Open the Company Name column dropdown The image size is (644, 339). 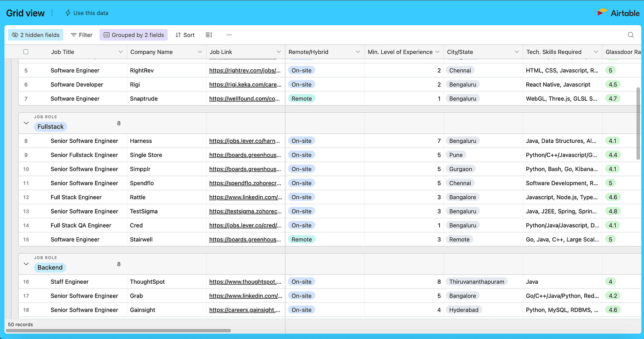pos(199,52)
